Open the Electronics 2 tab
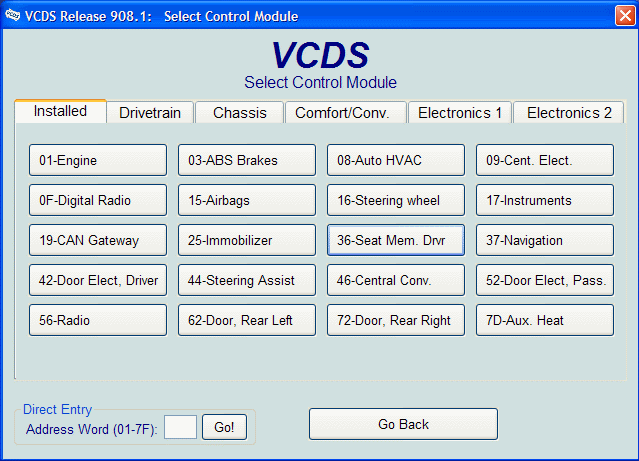The image size is (639, 461). [569, 112]
